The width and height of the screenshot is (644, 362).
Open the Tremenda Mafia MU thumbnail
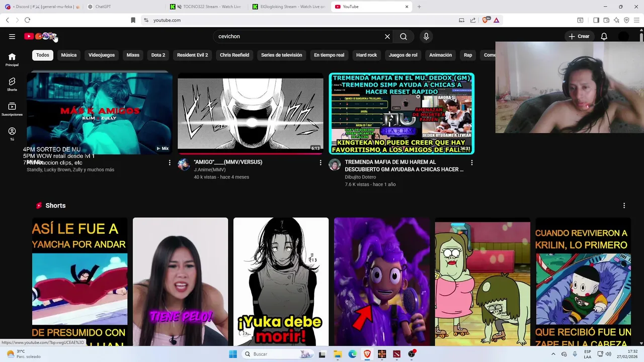click(401, 113)
